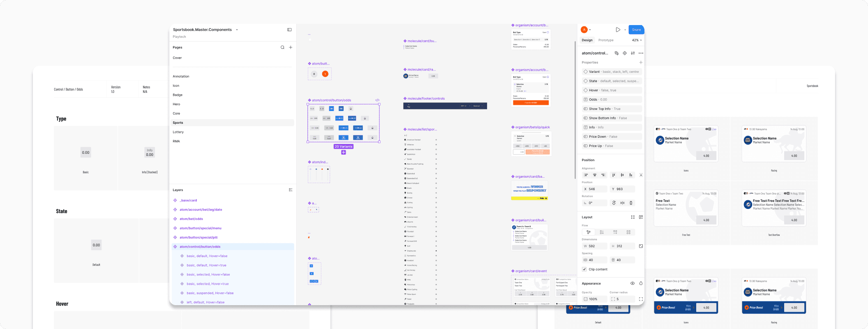Toggle the resize to fit icon beside dimensions

click(641, 246)
